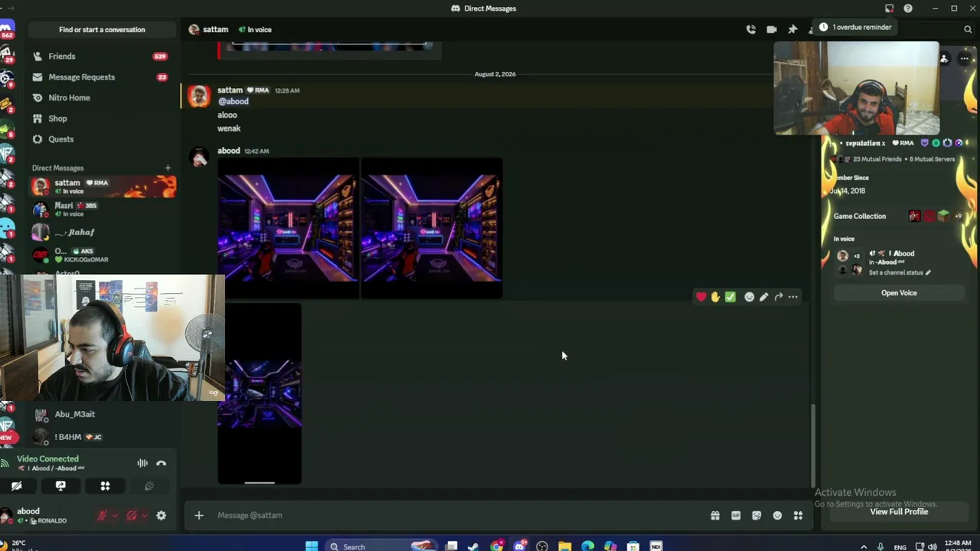Open the ! B4HM direct message
Screen dimensions: 980x551
(x=103, y=437)
